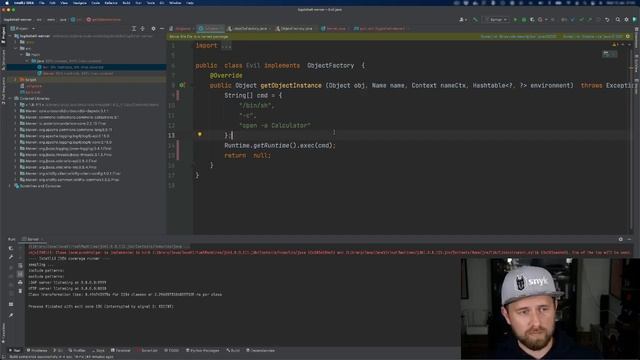
Task: Click the override gutter icon by getObjectInstance
Action: point(182,85)
